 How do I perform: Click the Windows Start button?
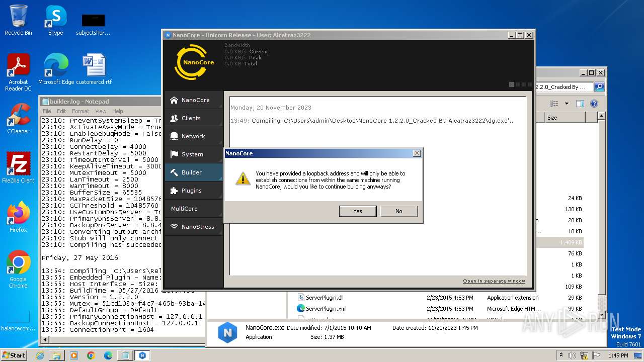tap(14, 355)
